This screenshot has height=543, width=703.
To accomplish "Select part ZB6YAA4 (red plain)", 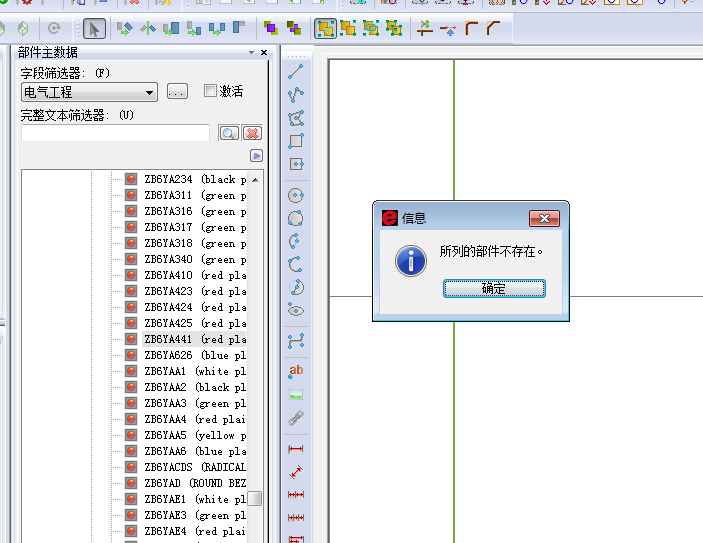I will pos(195,419).
